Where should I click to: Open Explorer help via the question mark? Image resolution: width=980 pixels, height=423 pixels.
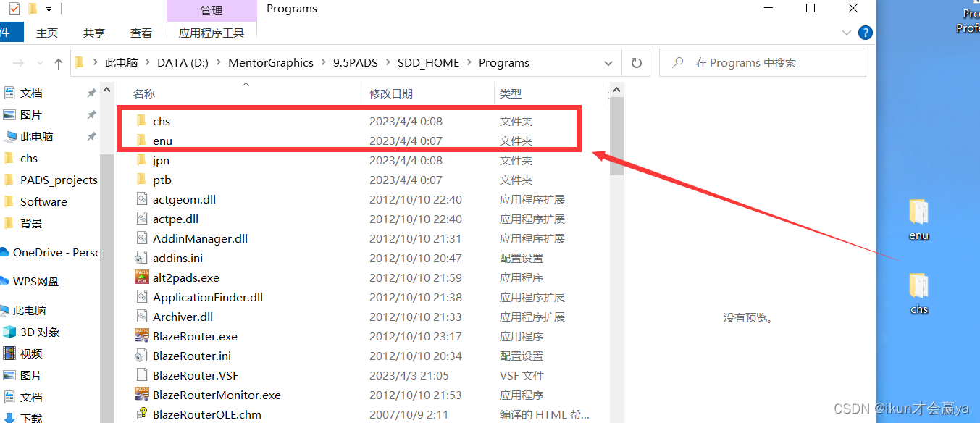[865, 33]
